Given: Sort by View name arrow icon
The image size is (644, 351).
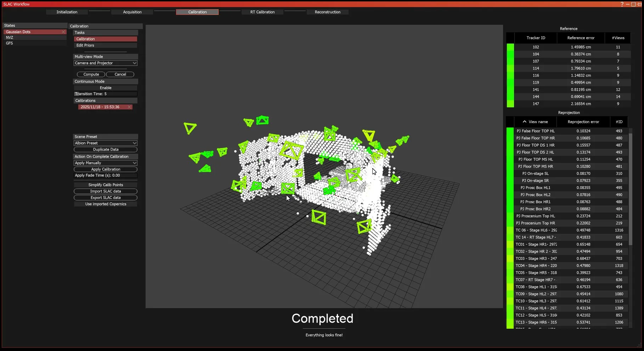Looking at the screenshot, I should 525,122.
